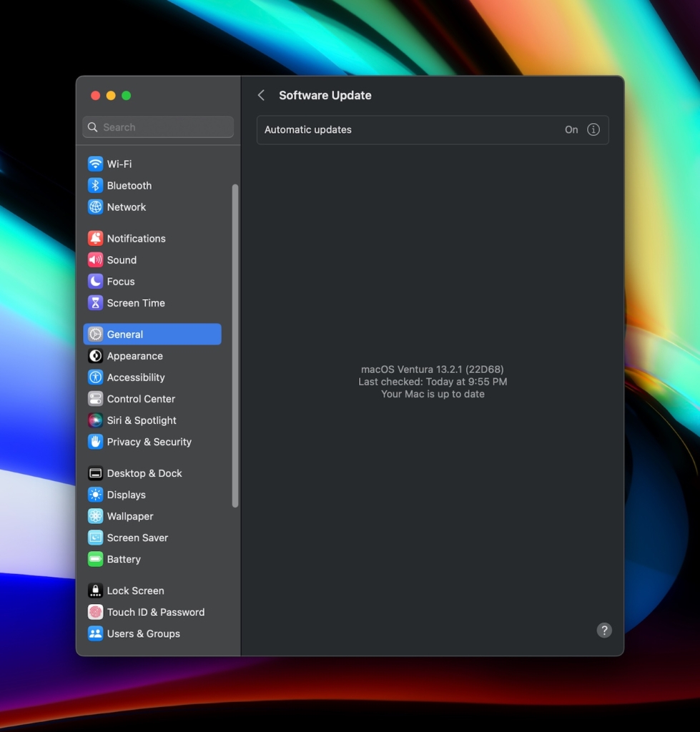Viewport: 700px width, 732px height.
Task: Go back using the chevron arrow
Action: [x=261, y=95]
